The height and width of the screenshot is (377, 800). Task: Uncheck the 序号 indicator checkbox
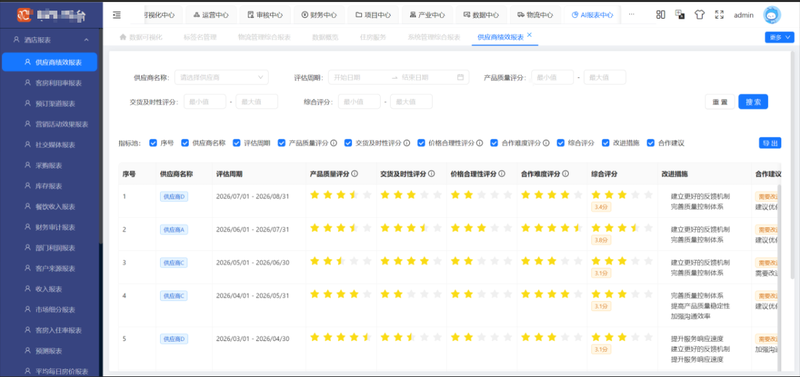153,143
